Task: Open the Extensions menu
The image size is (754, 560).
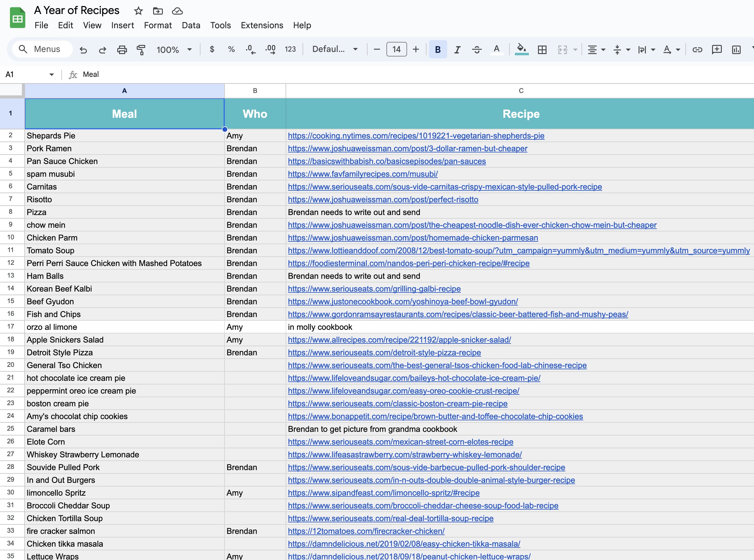Action: pos(262,26)
